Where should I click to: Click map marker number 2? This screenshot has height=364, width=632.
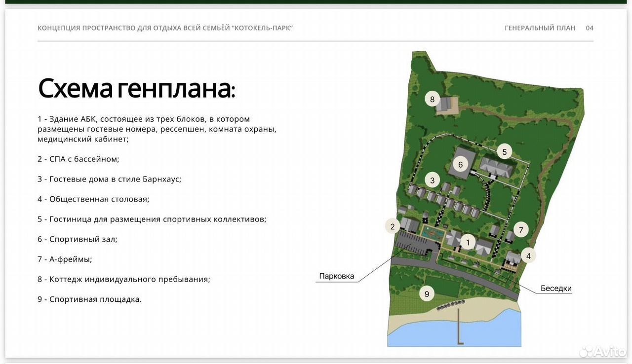pyautogui.click(x=393, y=227)
